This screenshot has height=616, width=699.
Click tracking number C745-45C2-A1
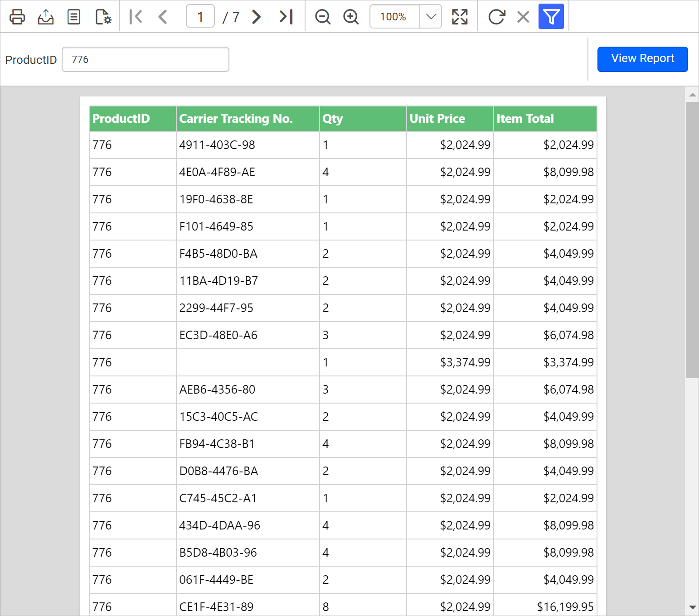(x=218, y=498)
